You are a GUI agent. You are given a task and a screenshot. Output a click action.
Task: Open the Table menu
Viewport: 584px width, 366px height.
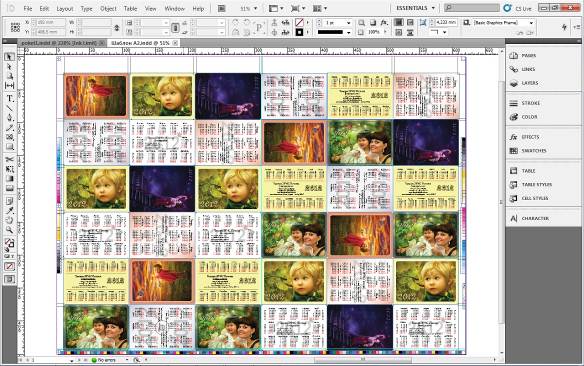[130, 8]
